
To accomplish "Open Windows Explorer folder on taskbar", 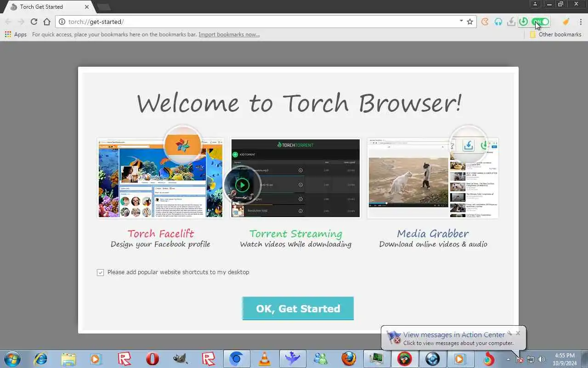I will coord(68,359).
